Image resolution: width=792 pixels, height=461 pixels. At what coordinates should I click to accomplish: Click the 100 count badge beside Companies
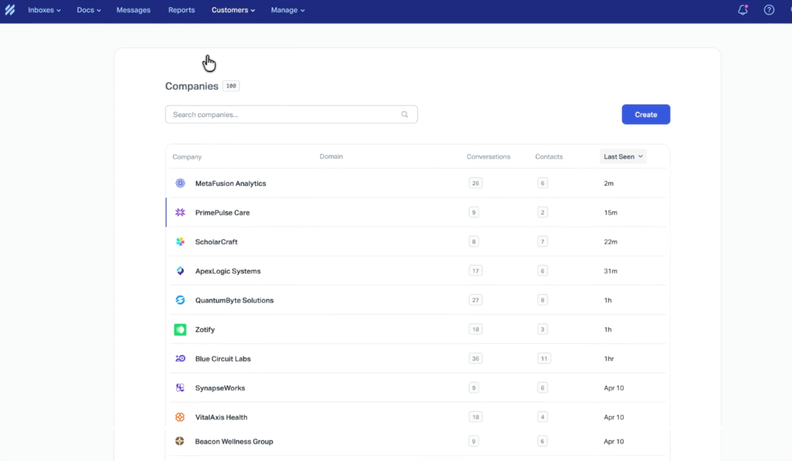pos(231,86)
